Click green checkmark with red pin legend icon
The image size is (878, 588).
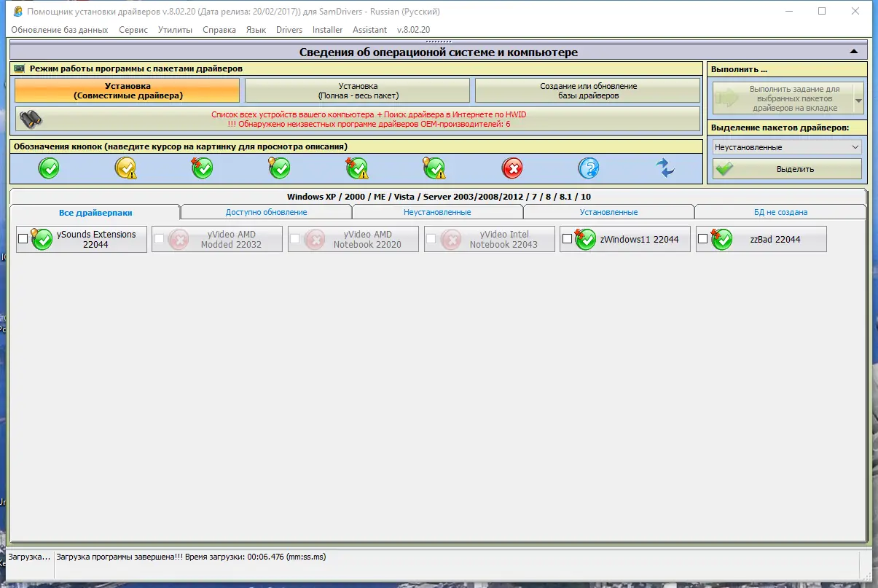click(202, 168)
